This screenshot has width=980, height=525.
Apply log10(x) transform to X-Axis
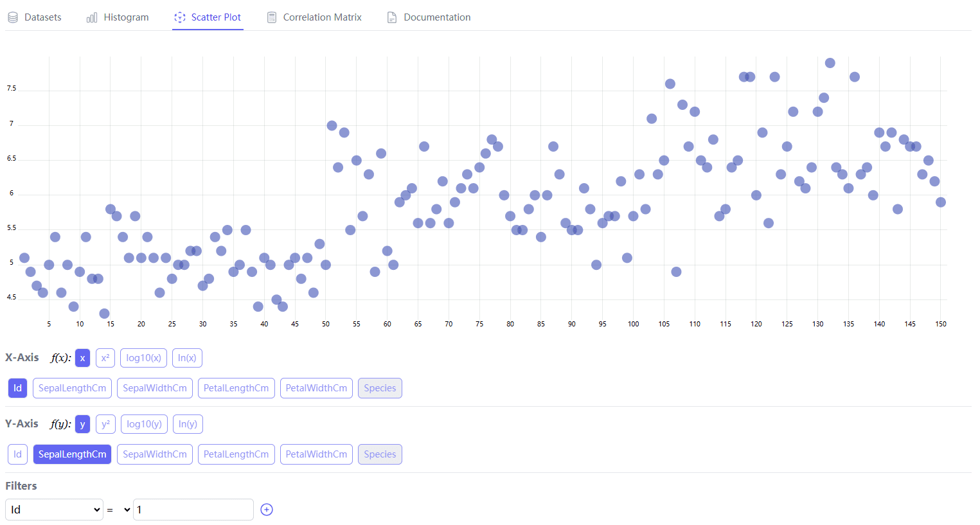click(x=144, y=358)
